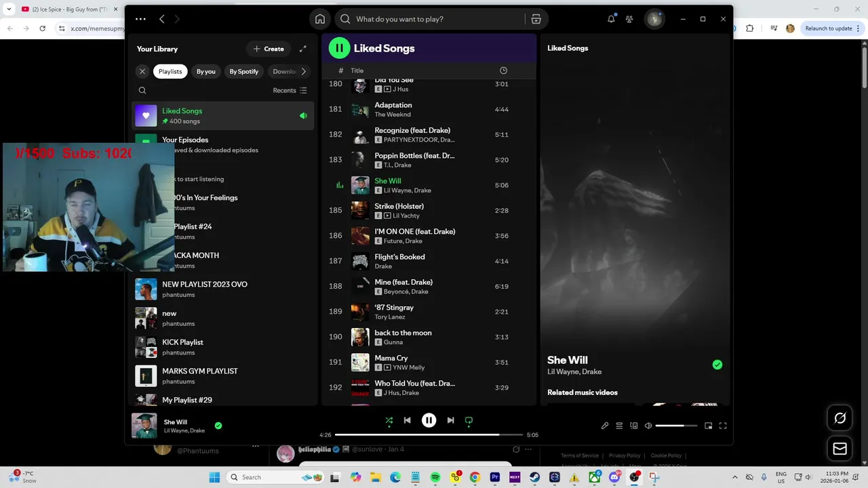Screen dimensions: 868x488
Task: Open lyrics microphone icon
Action: pyautogui.click(x=605, y=426)
